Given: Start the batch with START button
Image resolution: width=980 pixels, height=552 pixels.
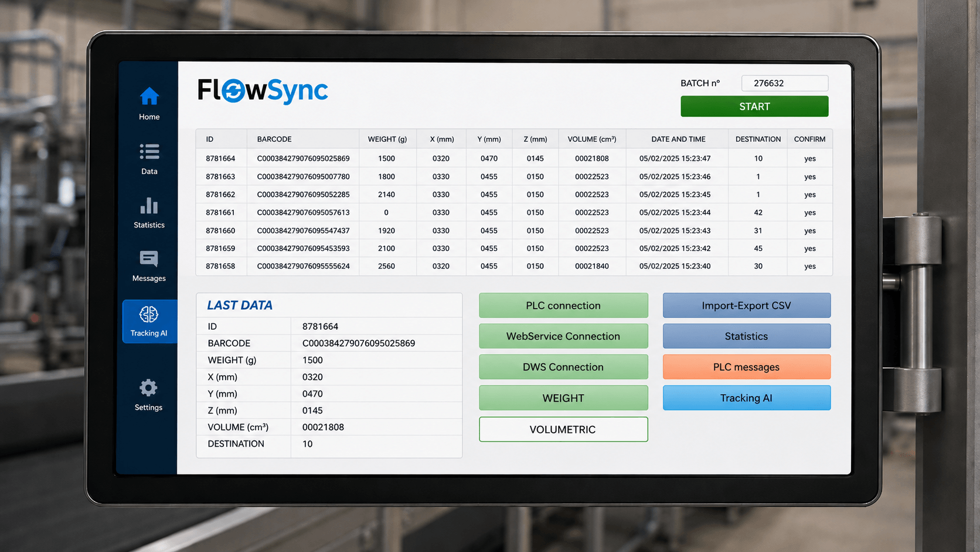Looking at the screenshot, I should tap(754, 106).
